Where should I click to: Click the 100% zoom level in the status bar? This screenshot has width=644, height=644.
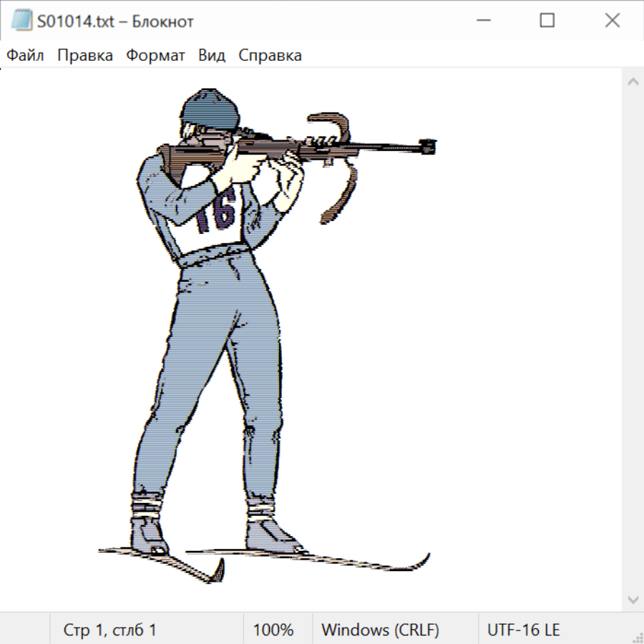tap(273, 630)
